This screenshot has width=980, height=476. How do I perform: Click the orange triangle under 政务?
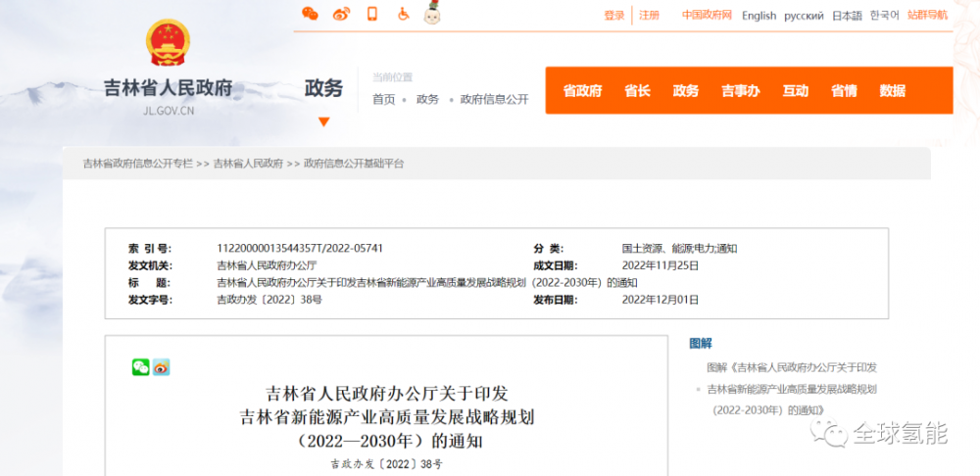323,121
